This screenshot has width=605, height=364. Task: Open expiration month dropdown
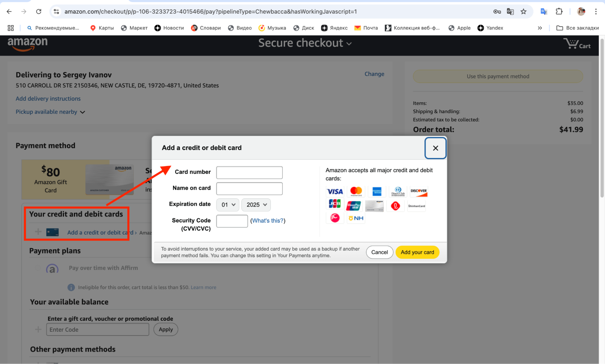point(228,205)
